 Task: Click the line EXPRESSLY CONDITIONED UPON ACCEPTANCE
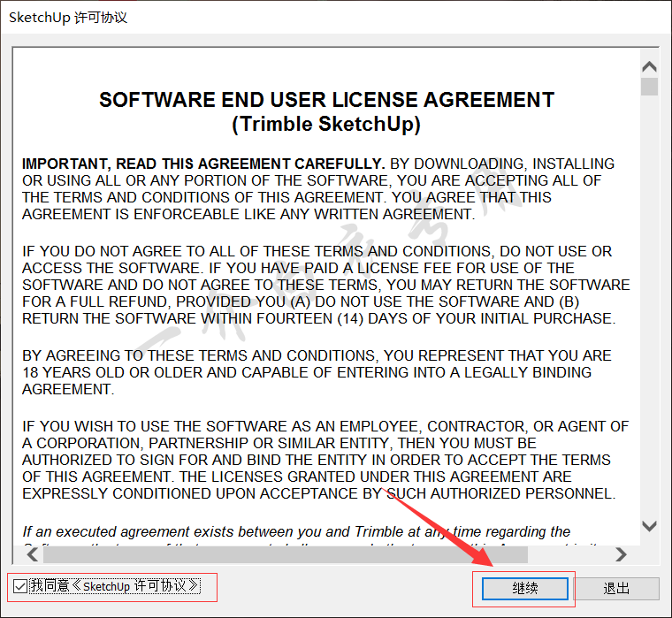(x=319, y=493)
